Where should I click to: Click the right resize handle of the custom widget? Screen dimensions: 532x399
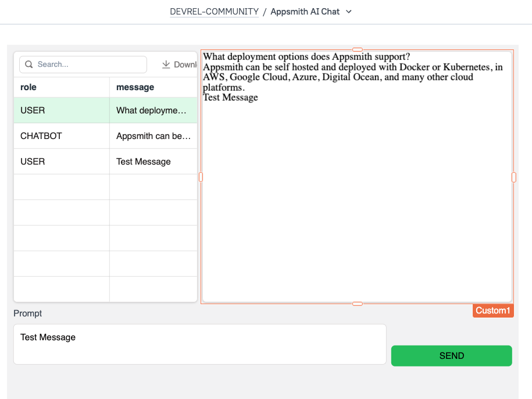513,177
